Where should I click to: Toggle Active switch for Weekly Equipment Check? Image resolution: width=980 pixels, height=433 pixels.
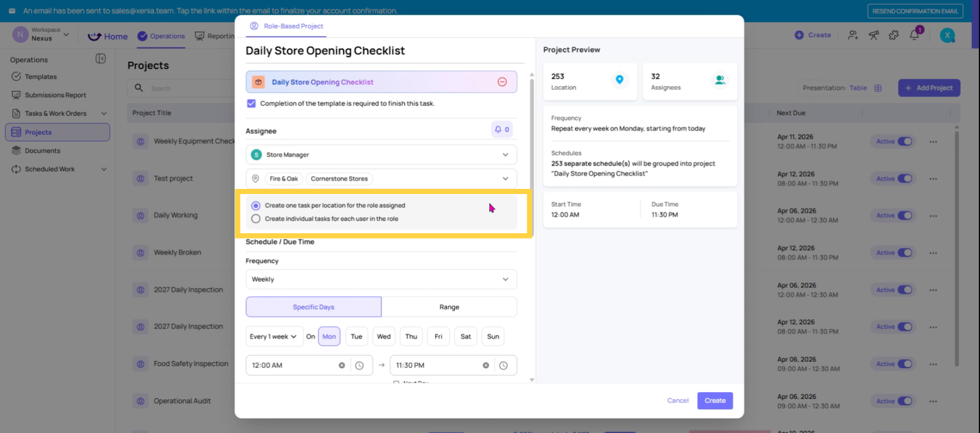(904, 141)
